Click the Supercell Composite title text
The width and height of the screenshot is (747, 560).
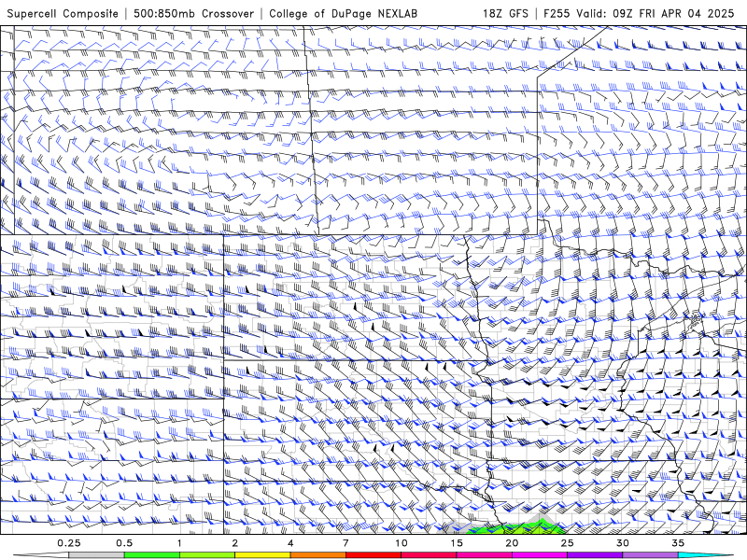click(63, 13)
